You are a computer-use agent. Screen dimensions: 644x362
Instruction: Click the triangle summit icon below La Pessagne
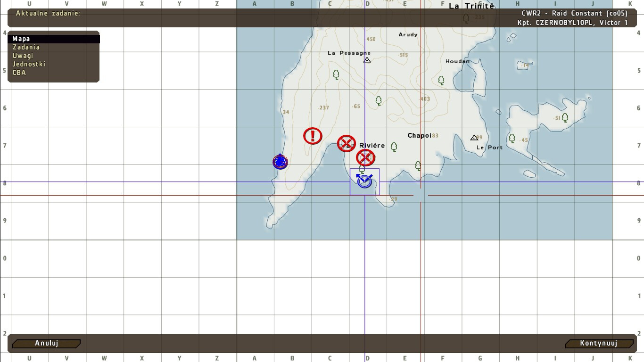(x=367, y=60)
